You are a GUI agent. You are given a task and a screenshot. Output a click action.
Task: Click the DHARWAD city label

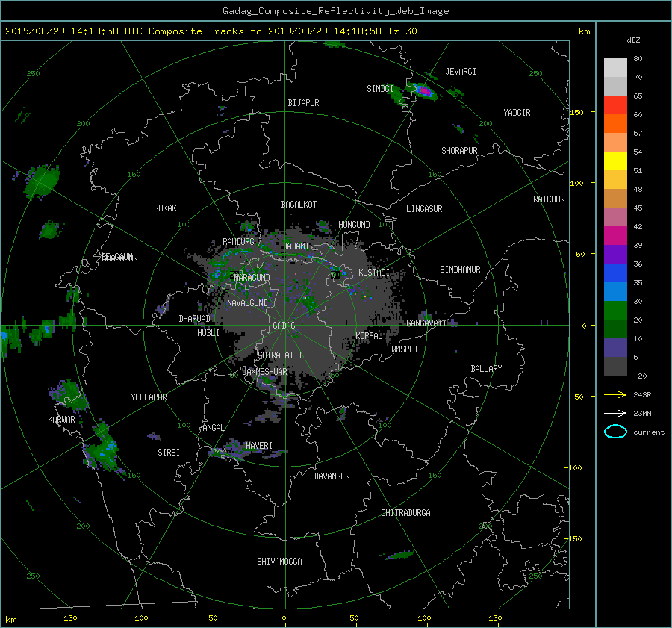point(195,319)
